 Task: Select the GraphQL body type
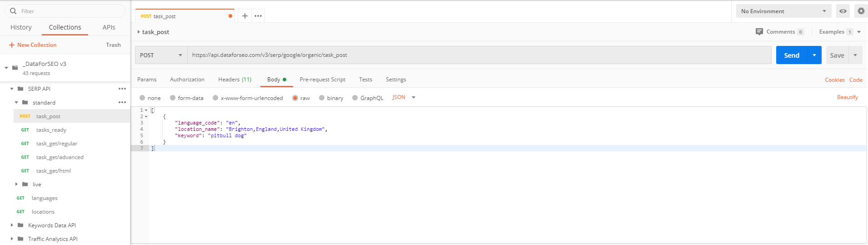pos(355,98)
